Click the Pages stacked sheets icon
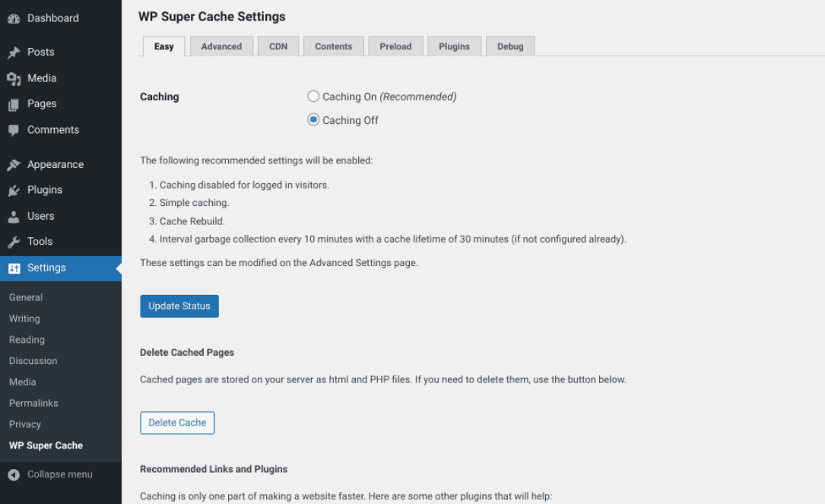The height and width of the screenshot is (504, 825). [x=14, y=104]
